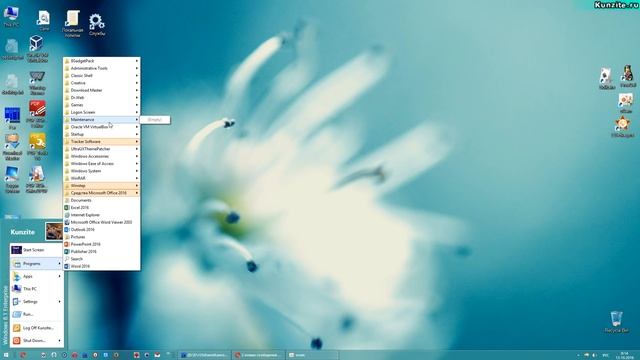The height and width of the screenshot is (360, 640).
Task: Click the Kunzite user name header
Action: (x=22, y=232)
